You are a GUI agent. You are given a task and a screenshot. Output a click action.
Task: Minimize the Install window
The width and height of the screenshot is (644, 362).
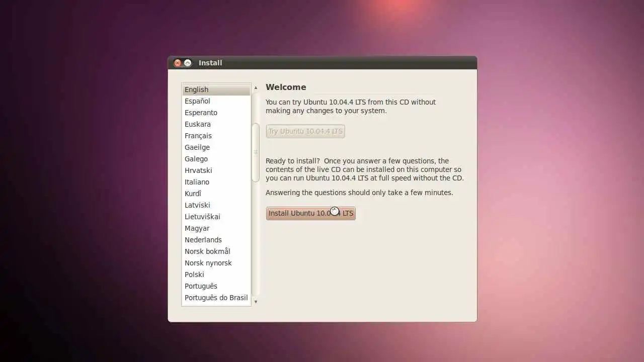point(188,63)
